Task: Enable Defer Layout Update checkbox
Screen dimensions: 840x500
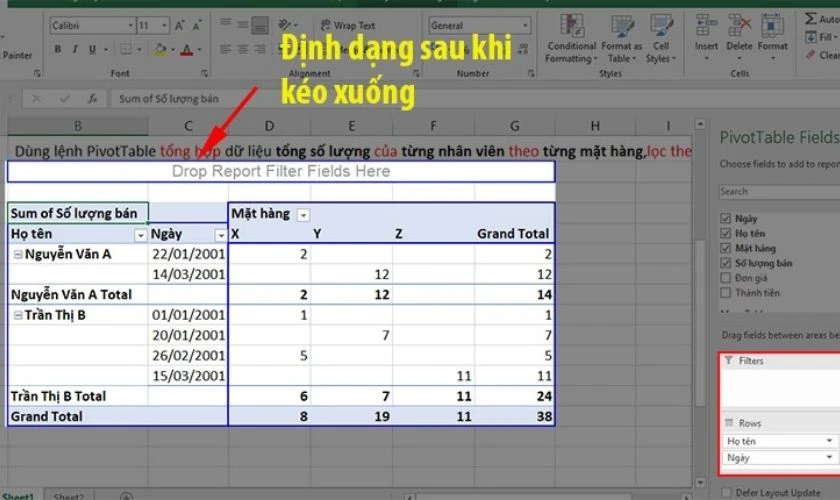Action: coord(726,492)
